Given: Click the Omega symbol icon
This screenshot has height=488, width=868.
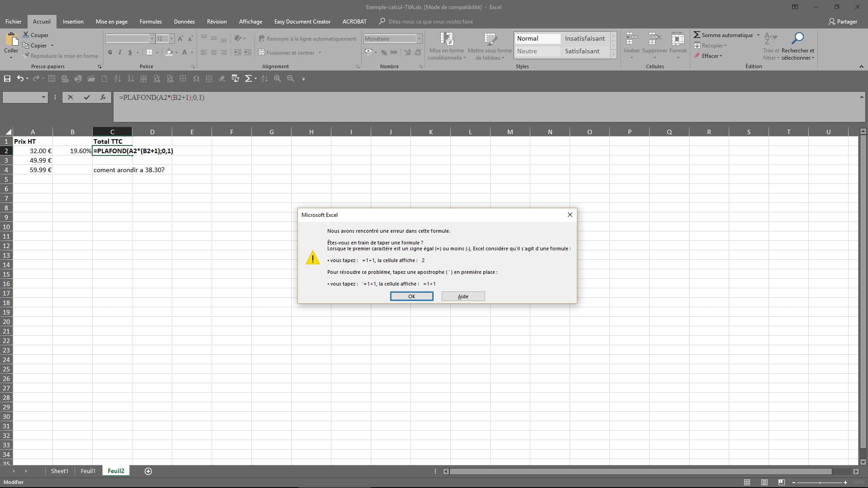Looking at the screenshot, I should (x=196, y=79).
